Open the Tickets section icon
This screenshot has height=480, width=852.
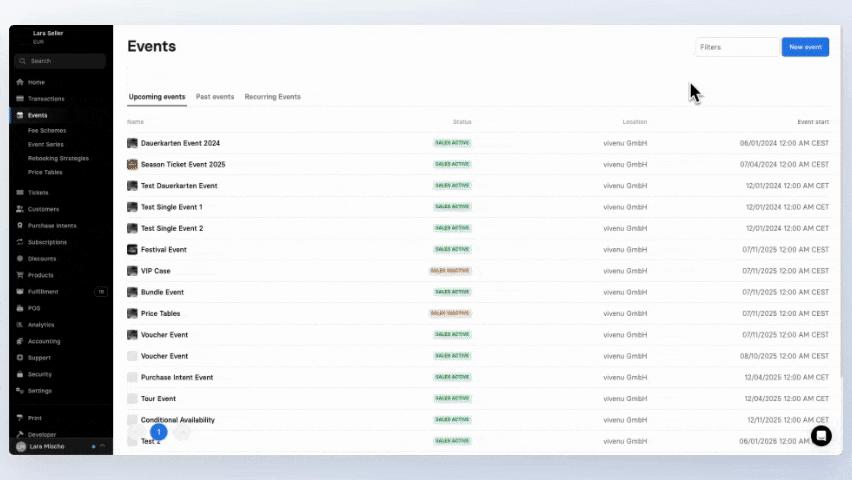20,192
